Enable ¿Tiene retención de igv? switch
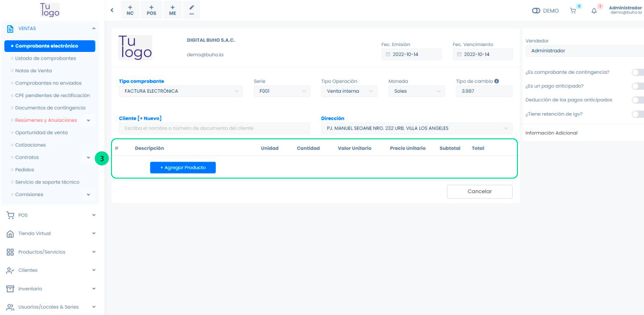The image size is (644, 315). coord(638,114)
